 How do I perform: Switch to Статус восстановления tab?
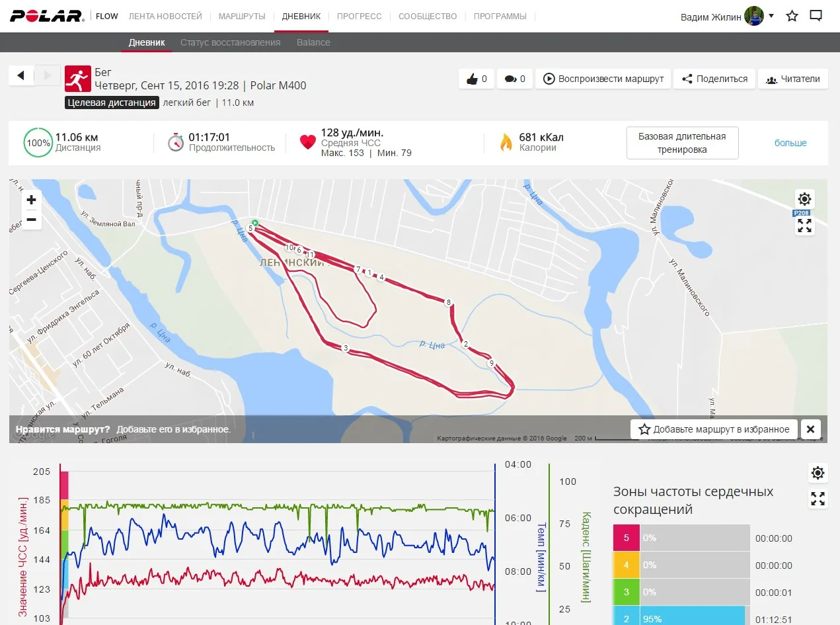(231, 42)
